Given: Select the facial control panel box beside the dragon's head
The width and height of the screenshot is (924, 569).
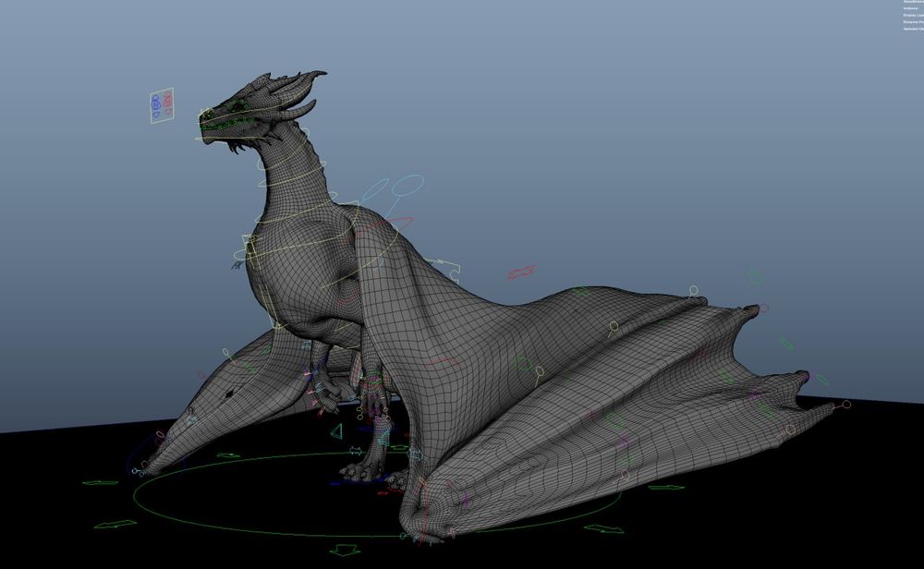Looking at the screenshot, I should [x=162, y=106].
